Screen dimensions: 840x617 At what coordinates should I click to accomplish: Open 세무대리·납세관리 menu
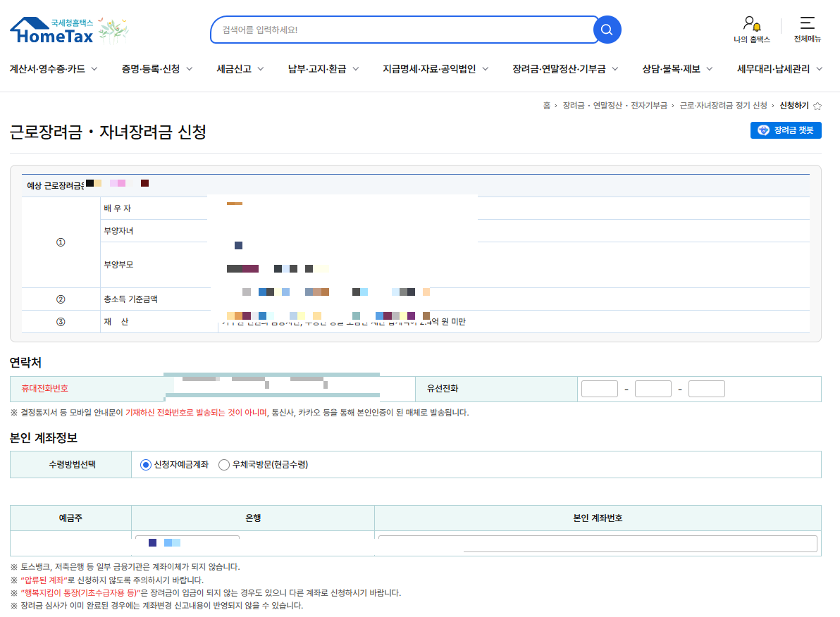point(773,69)
